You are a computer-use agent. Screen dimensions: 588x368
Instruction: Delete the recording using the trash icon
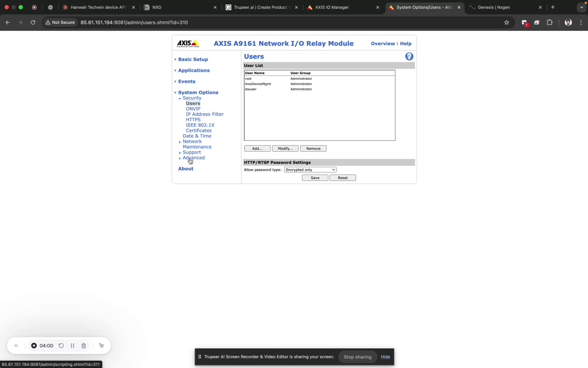(x=83, y=345)
